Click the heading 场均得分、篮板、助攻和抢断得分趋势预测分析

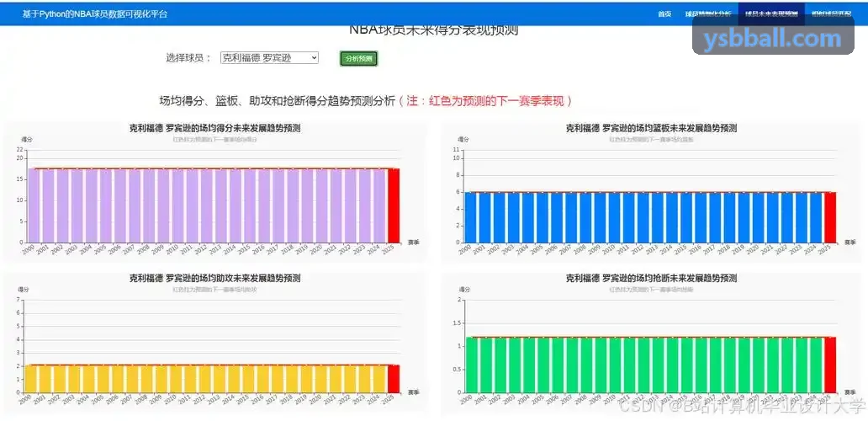(278, 101)
